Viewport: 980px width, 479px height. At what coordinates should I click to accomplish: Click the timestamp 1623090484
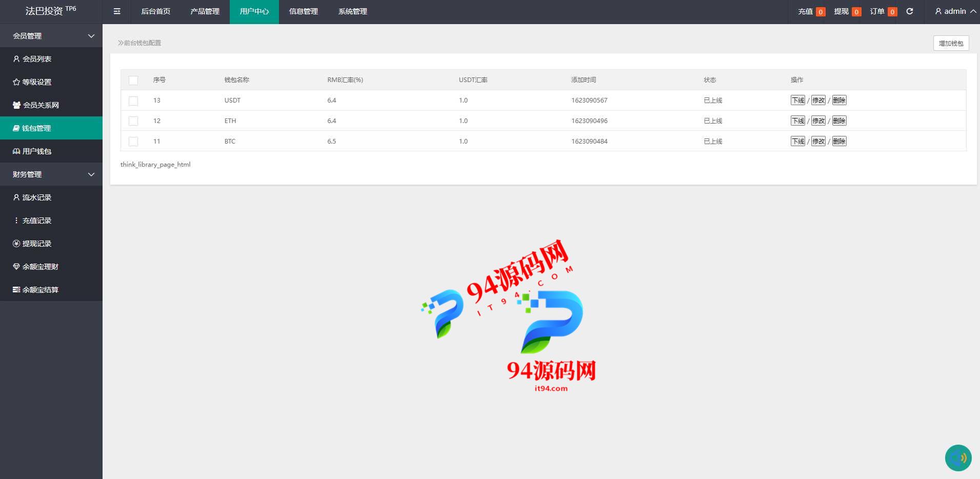pos(589,142)
